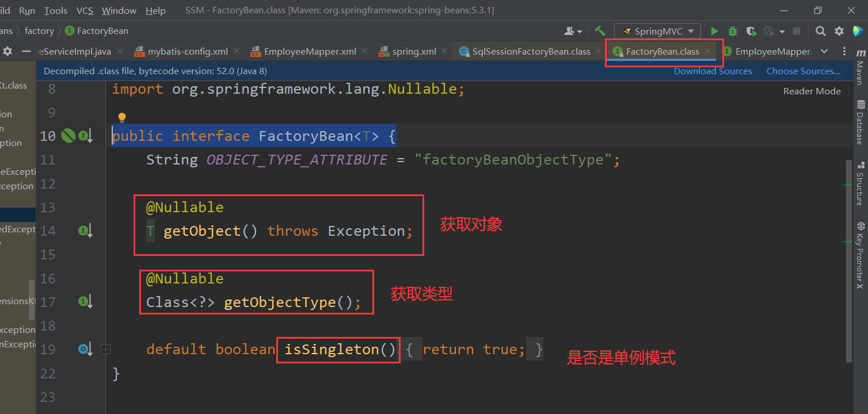Screen dimensions: 868x414
Task: Click line number 11 in the gutter
Action: (x=48, y=160)
